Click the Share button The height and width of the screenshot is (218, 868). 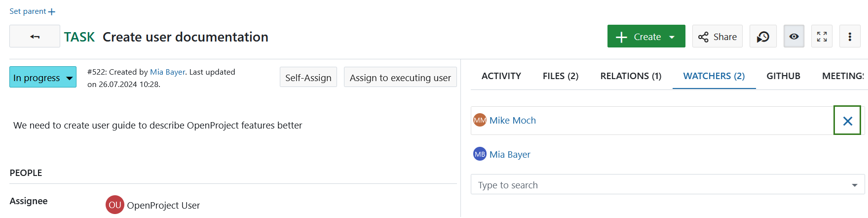717,37
